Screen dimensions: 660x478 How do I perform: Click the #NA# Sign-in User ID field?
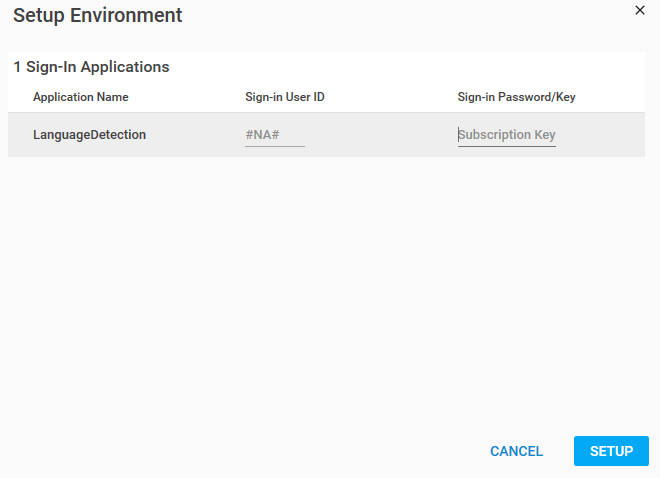[x=274, y=135]
